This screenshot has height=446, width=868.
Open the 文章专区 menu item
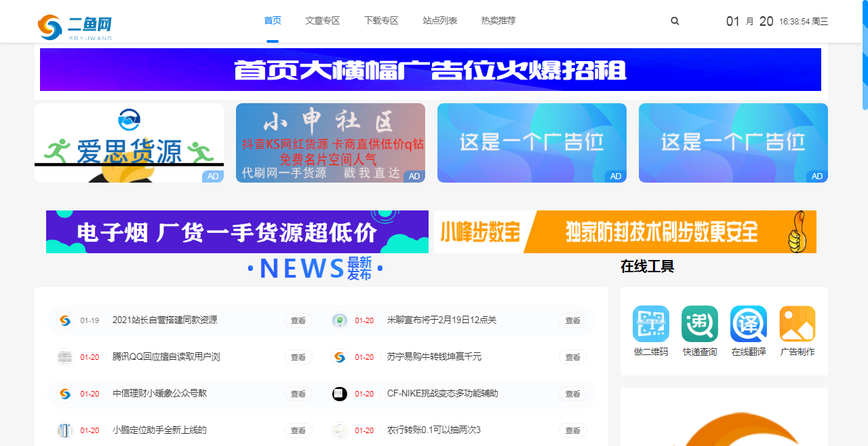pos(322,21)
